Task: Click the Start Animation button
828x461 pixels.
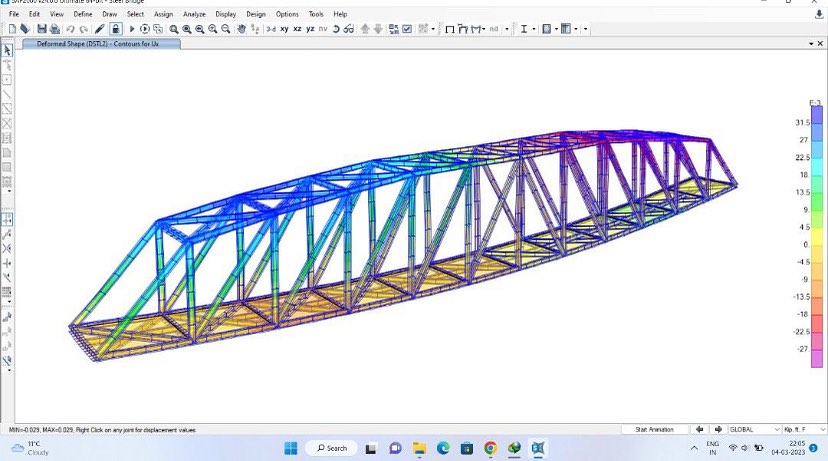Action: [x=654, y=429]
